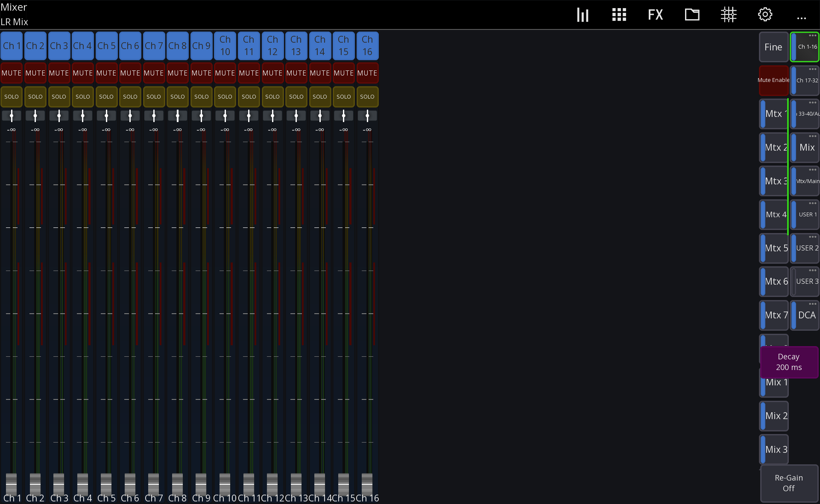Toggle Fine adjustment mode
This screenshot has width=820, height=504.
pyautogui.click(x=773, y=47)
